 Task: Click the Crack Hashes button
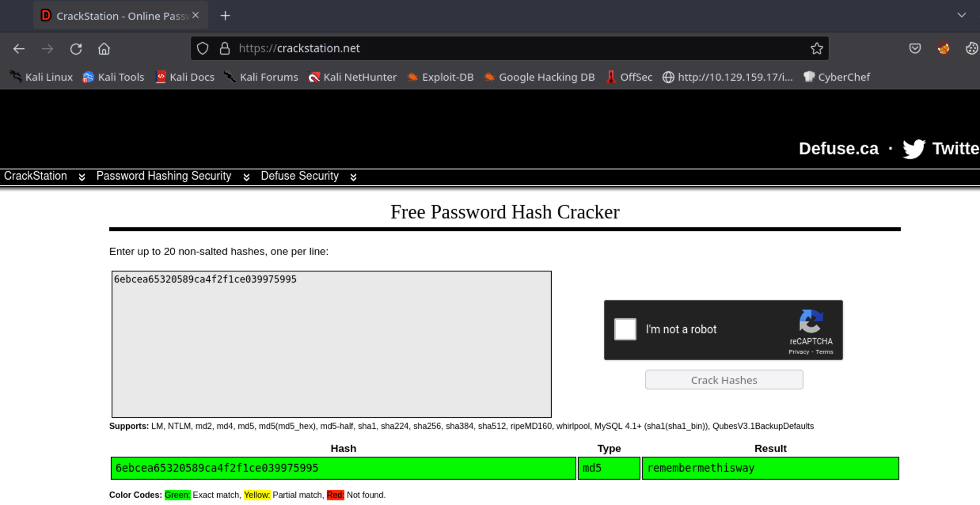point(724,380)
